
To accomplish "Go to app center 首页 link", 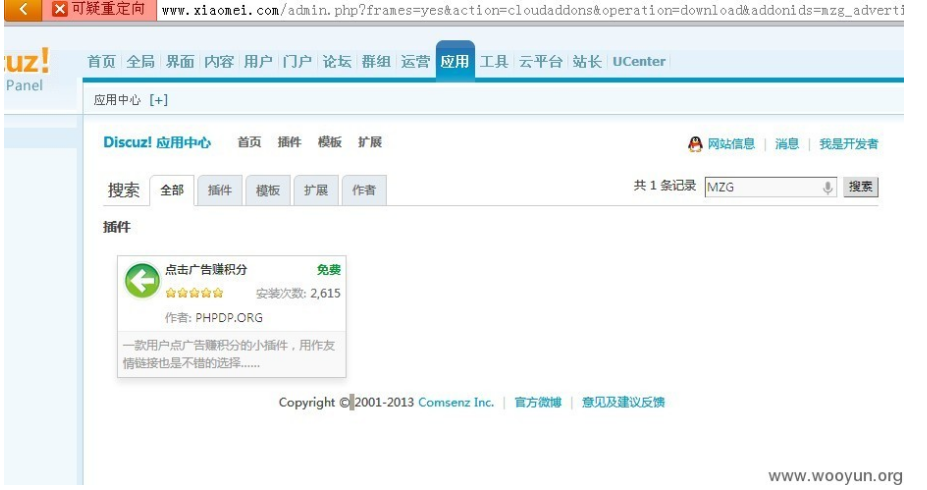I will click(x=249, y=142).
